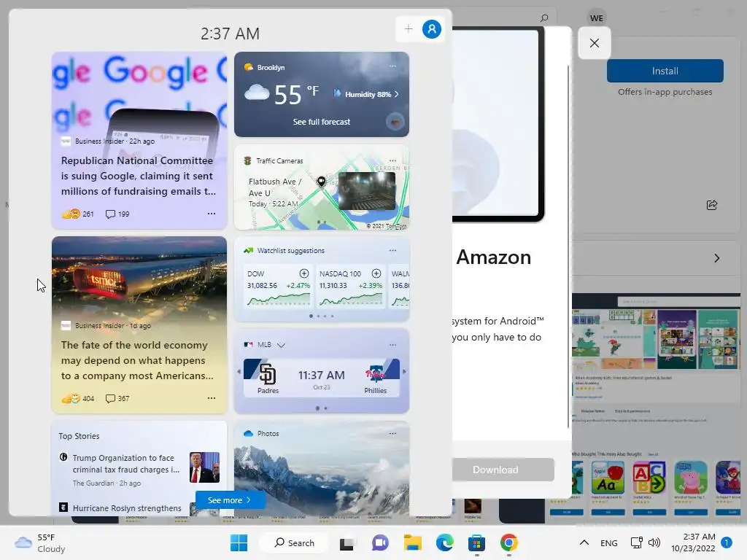This screenshot has width=747, height=560.
Task: Add NASDAQ 100 to watchlist
Action: (x=376, y=273)
